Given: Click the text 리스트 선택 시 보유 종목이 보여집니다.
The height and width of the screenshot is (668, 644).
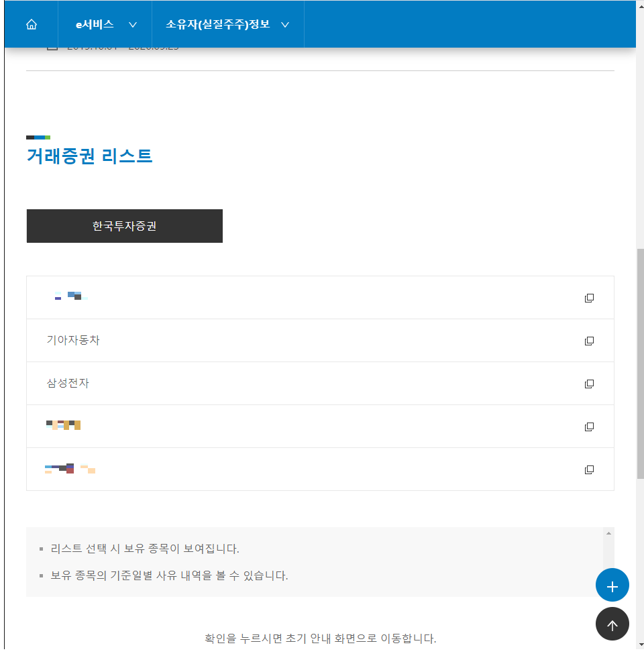Looking at the screenshot, I should point(145,549).
